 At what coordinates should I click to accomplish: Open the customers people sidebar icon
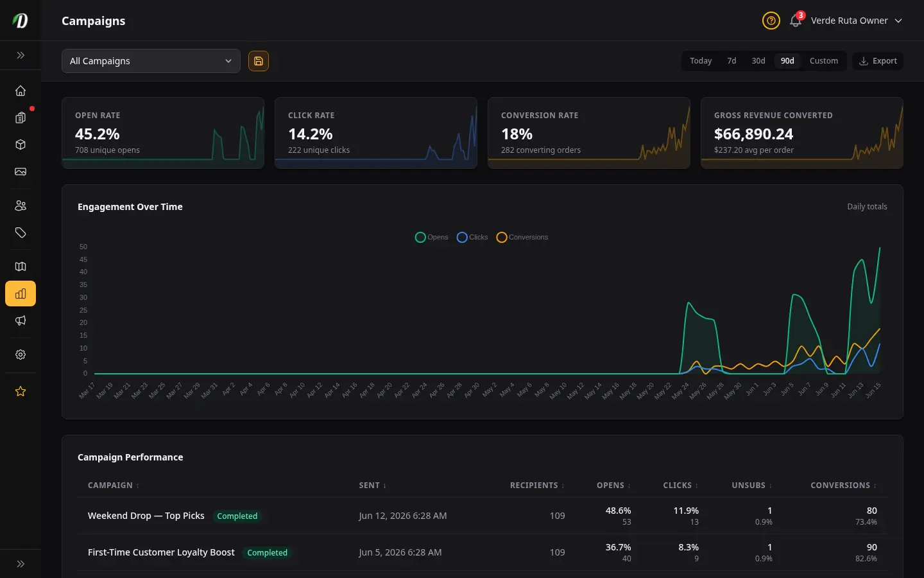tap(21, 206)
